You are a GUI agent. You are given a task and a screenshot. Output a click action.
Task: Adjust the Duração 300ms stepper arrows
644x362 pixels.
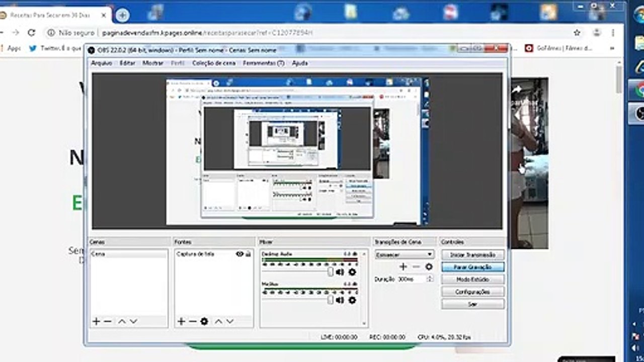click(x=430, y=279)
